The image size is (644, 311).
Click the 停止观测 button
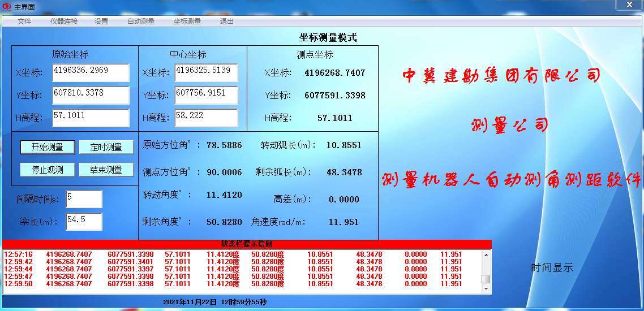pos(47,170)
